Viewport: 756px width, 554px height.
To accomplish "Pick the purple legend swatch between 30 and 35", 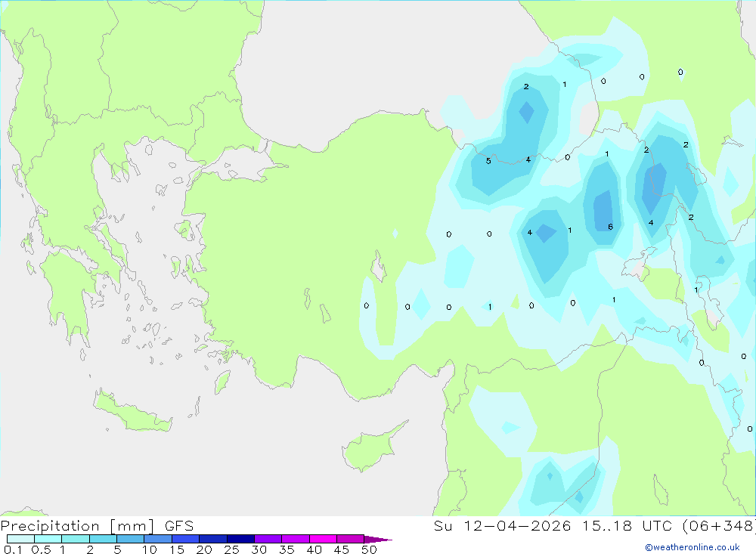I will pos(268,539).
